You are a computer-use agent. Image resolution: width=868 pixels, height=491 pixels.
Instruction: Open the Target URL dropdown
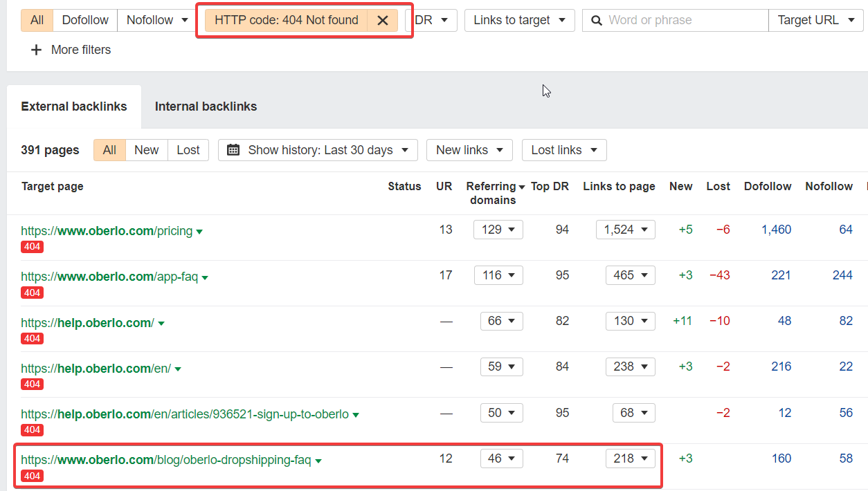point(816,20)
